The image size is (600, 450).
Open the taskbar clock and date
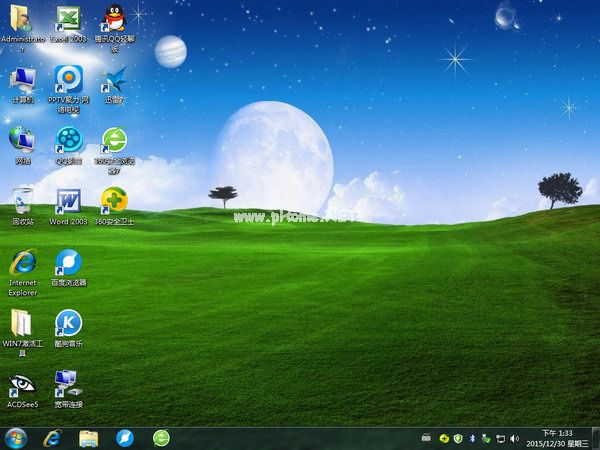point(557,439)
